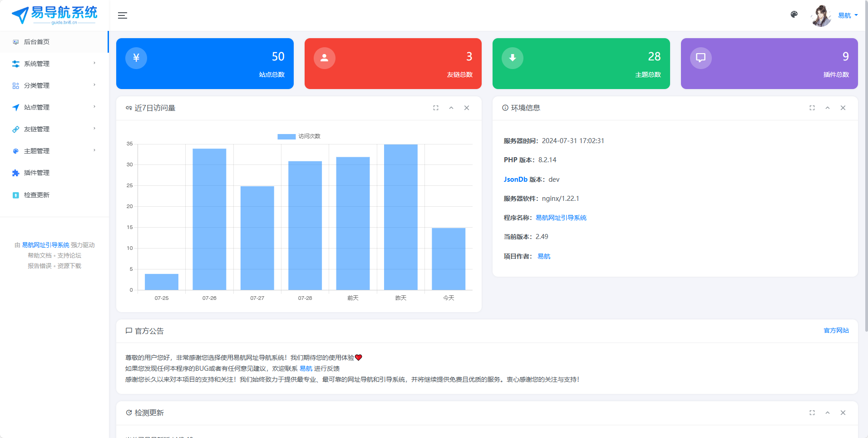Viewport: 868px width, 438px height.
Task: Open the 资源下载 footer link
Action: point(69,266)
